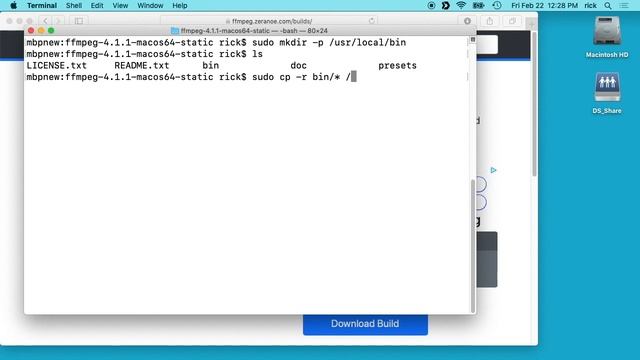The width and height of the screenshot is (640, 360).
Task: Click presets in ls output
Action: coord(397,66)
